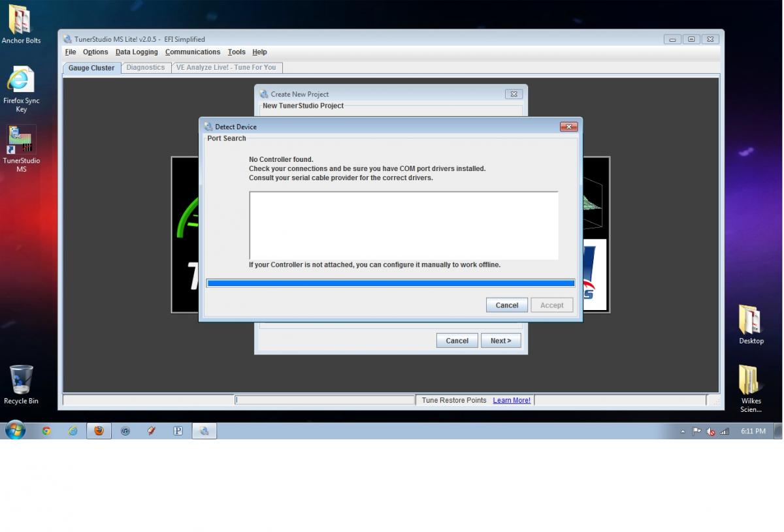Click the status bar progress field
Image resolution: width=784 pixels, height=532 pixels.
[325, 400]
